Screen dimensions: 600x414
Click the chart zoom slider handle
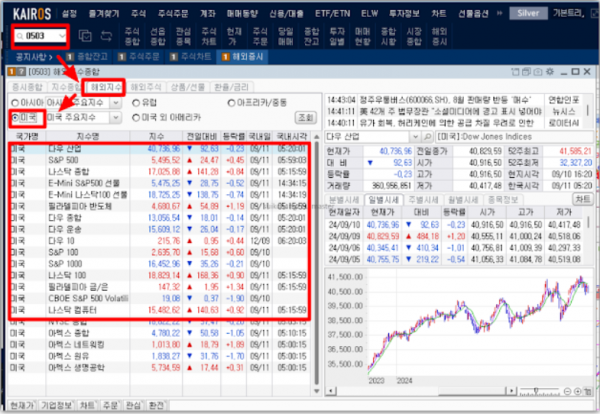536,391
